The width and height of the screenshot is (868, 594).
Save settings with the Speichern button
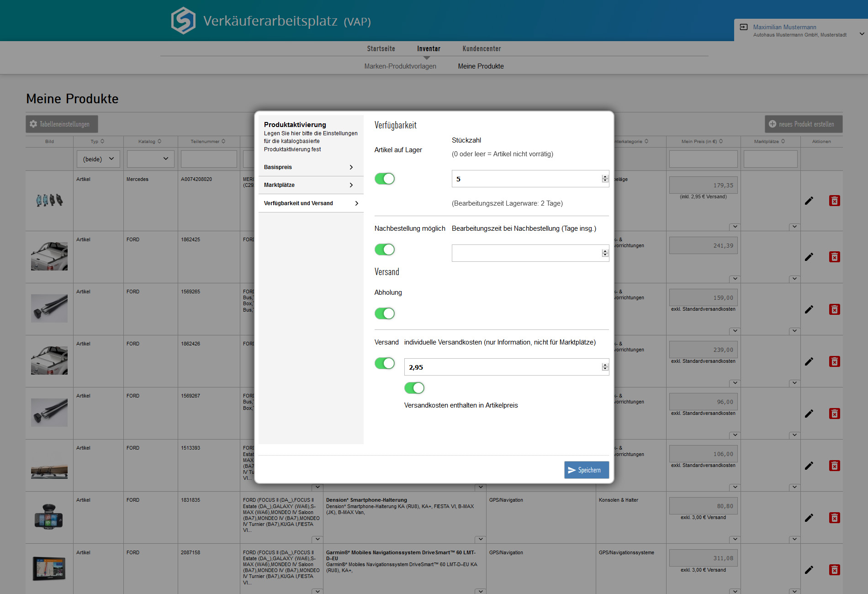[586, 470]
